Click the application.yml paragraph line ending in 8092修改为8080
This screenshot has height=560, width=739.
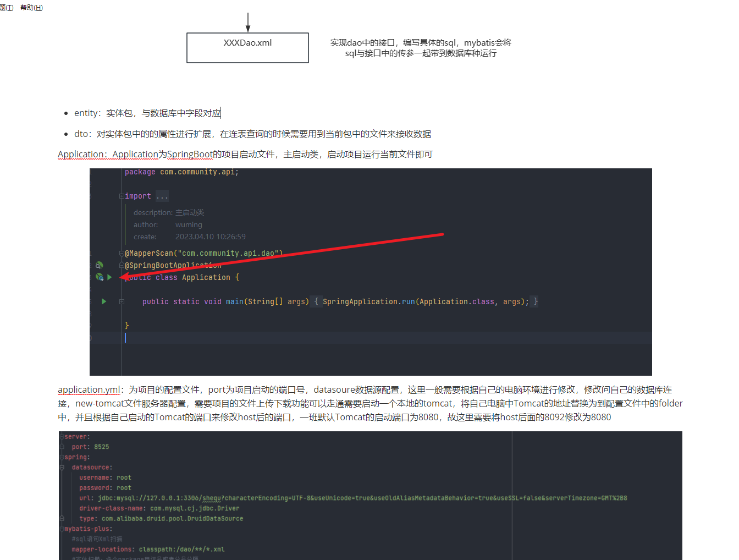click(334, 418)
